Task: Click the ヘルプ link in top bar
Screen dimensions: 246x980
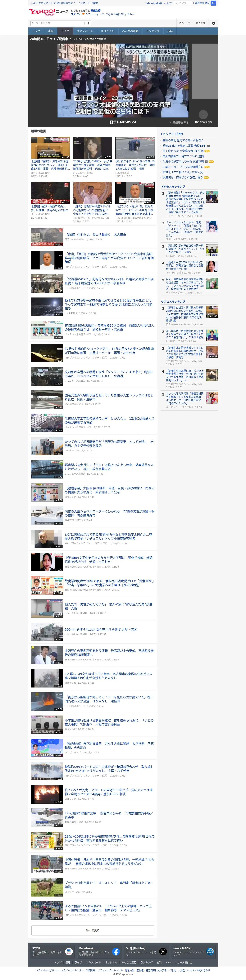Action: pos(168,3)
